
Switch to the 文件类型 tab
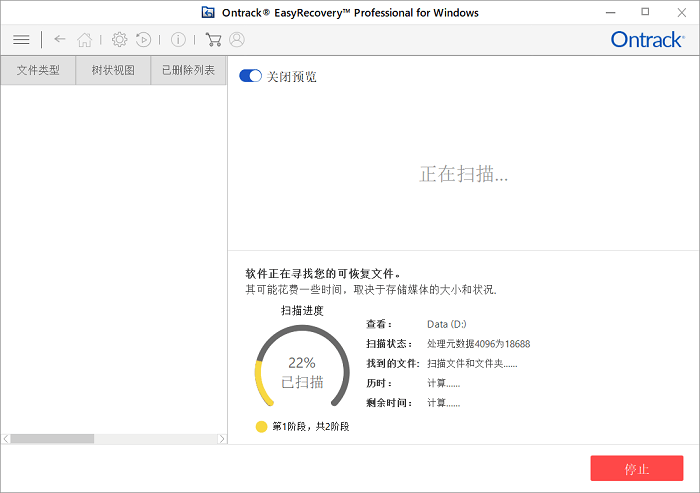click(x=38, y=70)
